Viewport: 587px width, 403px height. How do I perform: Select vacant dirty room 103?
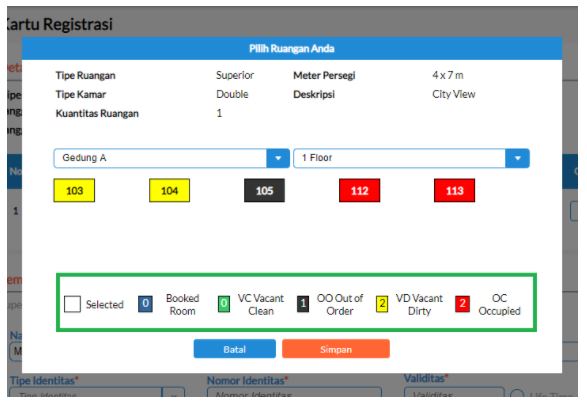(74, 190)
